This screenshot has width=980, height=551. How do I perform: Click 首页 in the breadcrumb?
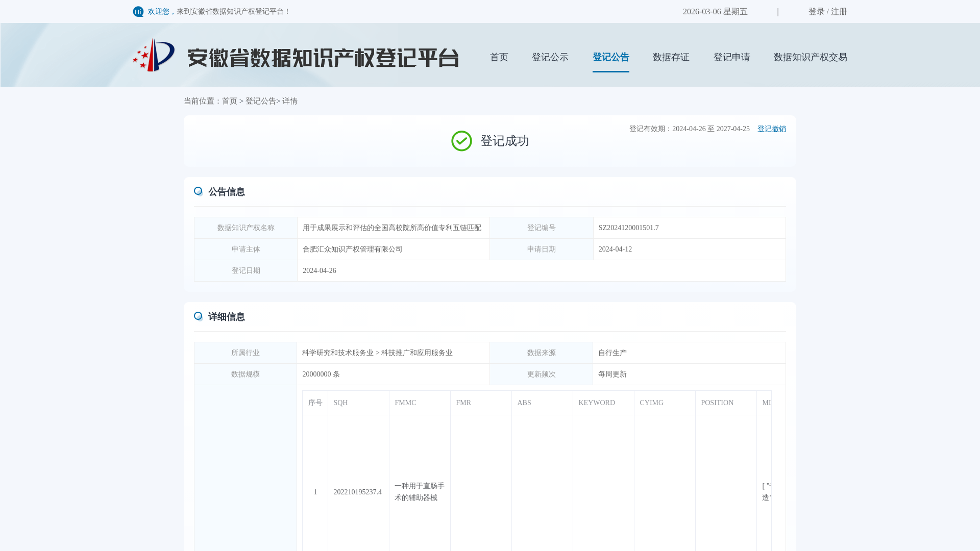pos(230,101)
